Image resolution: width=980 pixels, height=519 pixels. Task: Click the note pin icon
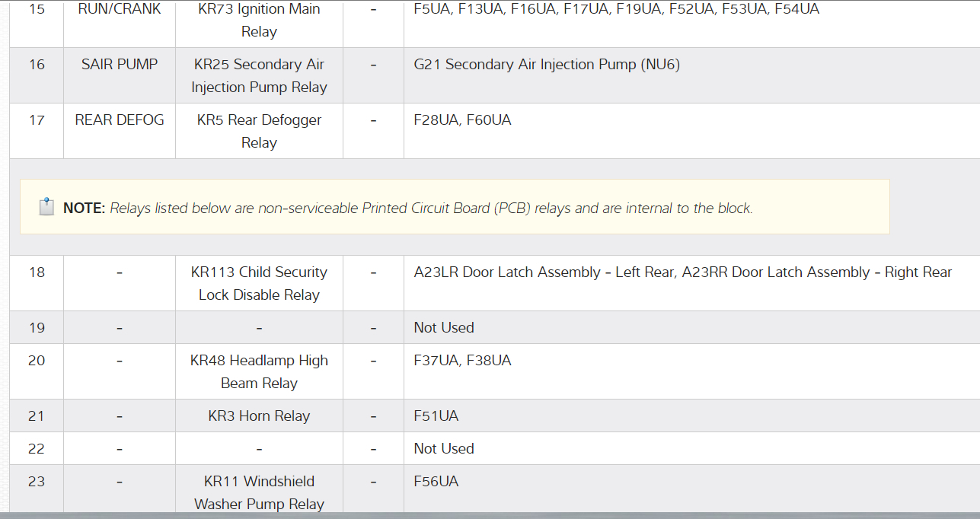pyautogui.click(x=46, y=207)
